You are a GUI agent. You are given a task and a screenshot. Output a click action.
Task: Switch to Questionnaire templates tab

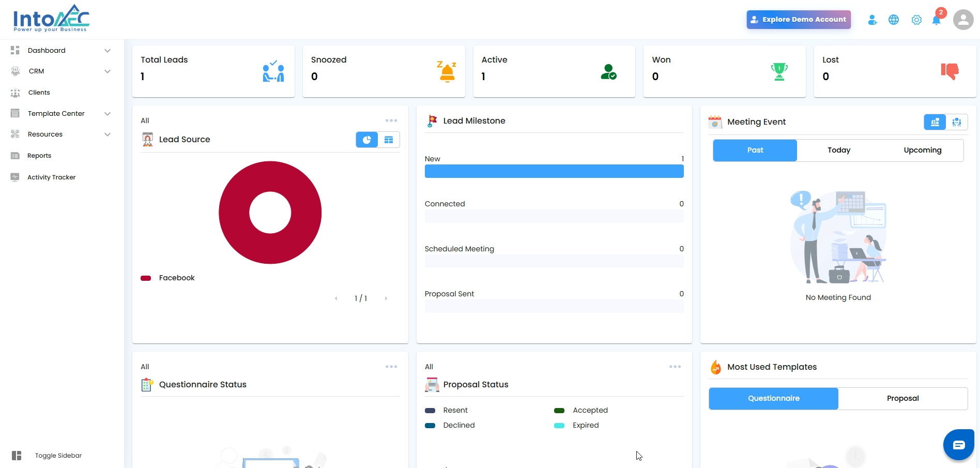(774, 399)
